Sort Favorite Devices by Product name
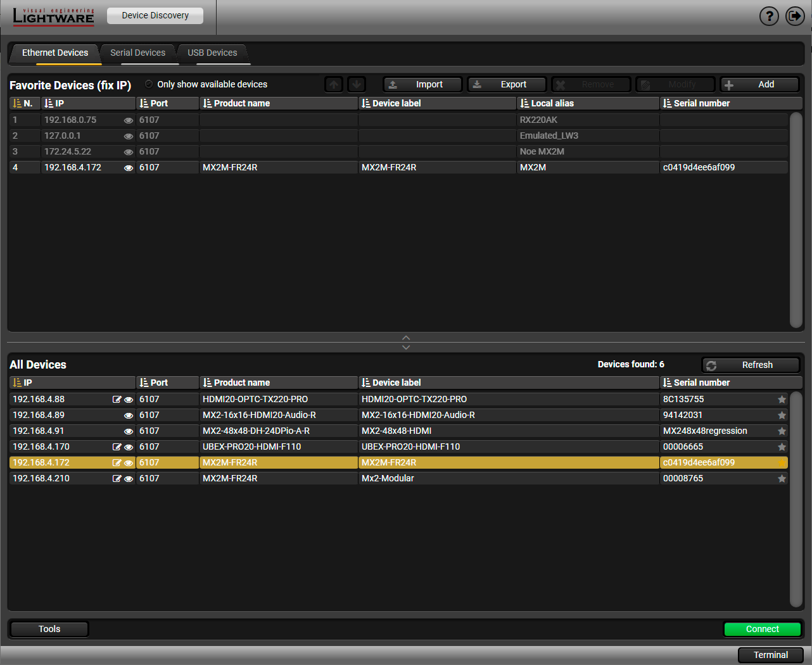812x665 pixels. 279,103
